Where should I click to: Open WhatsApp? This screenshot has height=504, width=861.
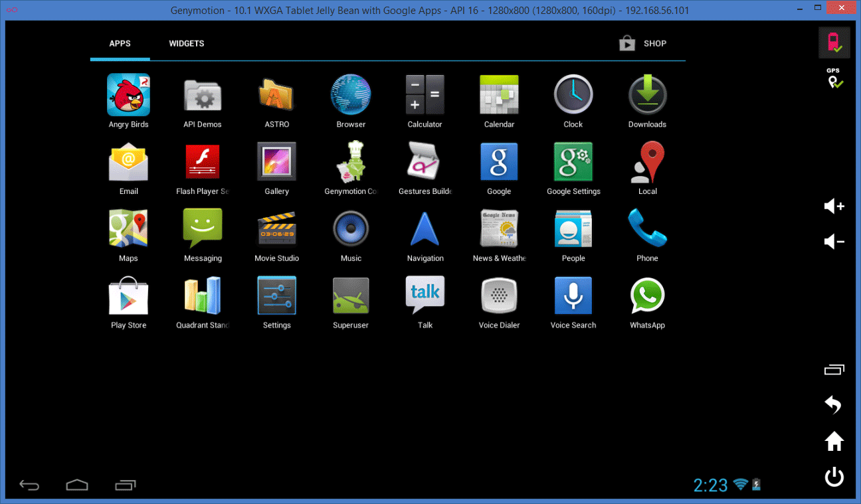[647, 296]
